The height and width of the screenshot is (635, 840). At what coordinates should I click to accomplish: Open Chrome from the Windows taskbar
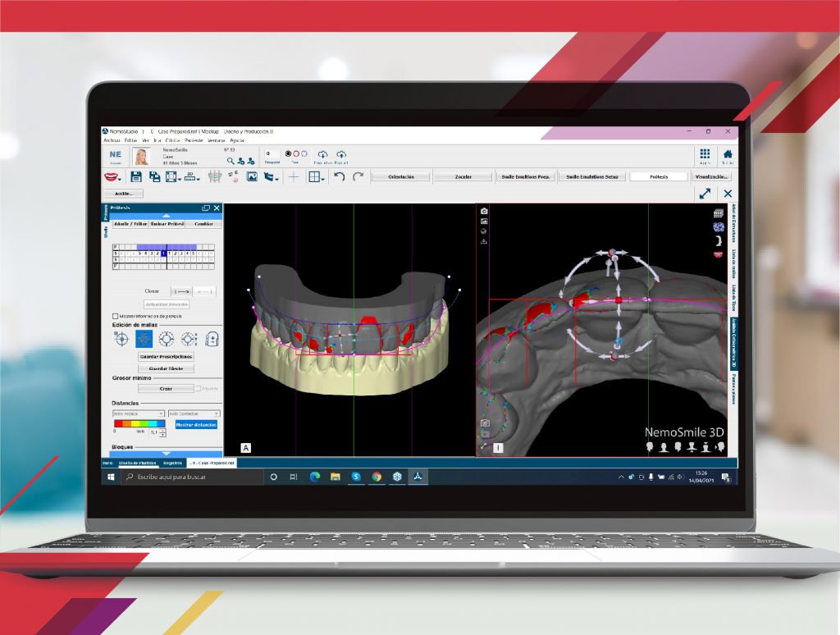click(377, 477)
